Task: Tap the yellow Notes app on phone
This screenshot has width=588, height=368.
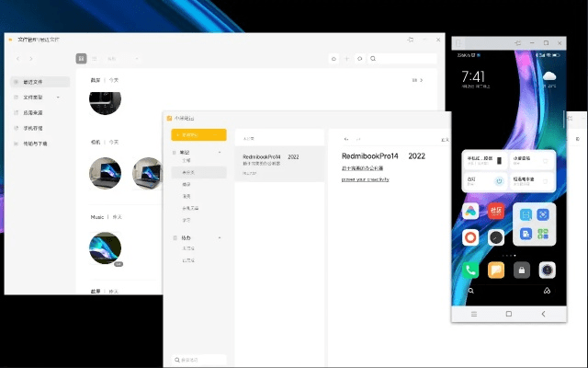Action: pos(496,270)
